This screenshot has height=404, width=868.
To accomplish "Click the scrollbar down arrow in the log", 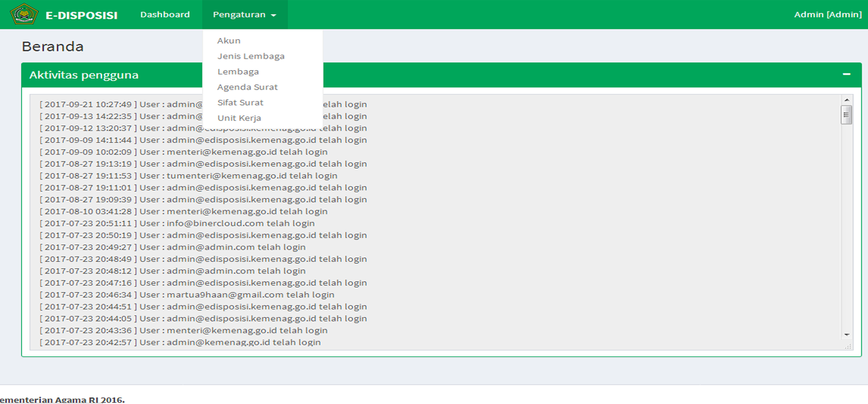I will [847, 335].
